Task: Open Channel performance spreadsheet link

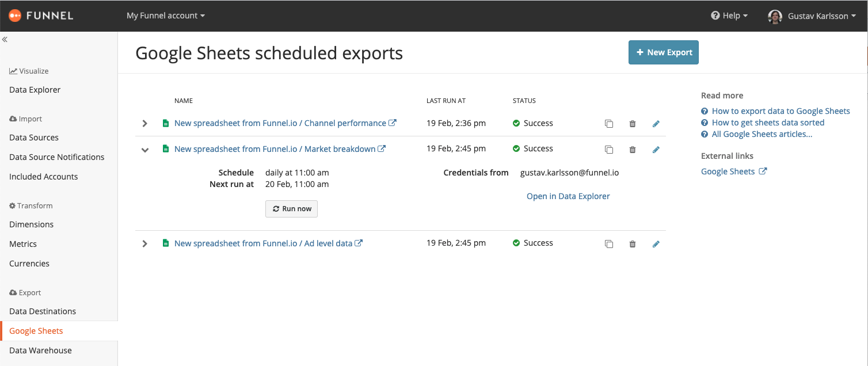Action: [280, 123]
